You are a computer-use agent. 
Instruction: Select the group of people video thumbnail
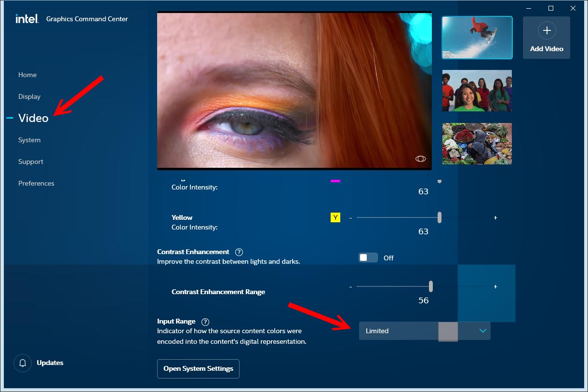(x=477, y=91)
